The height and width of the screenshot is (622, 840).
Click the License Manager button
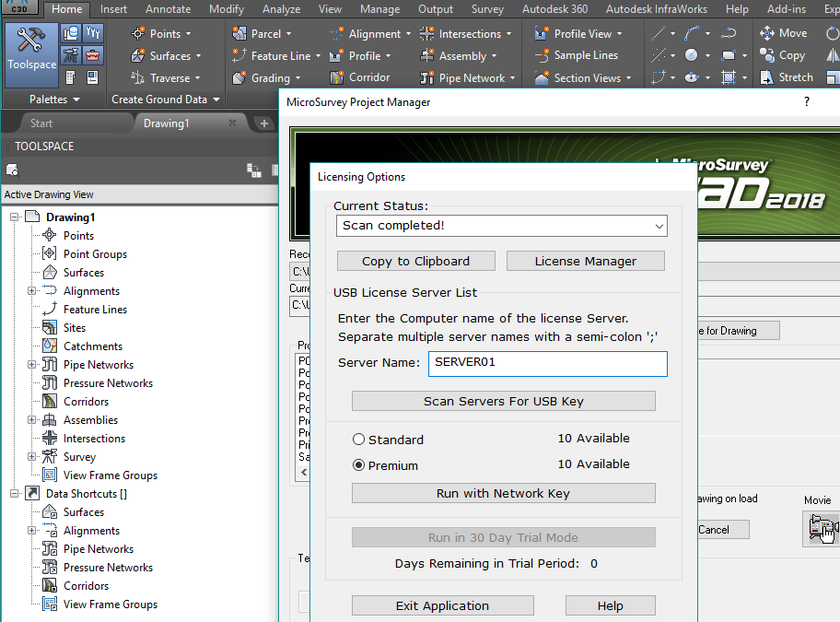click(x=585, y=261)
